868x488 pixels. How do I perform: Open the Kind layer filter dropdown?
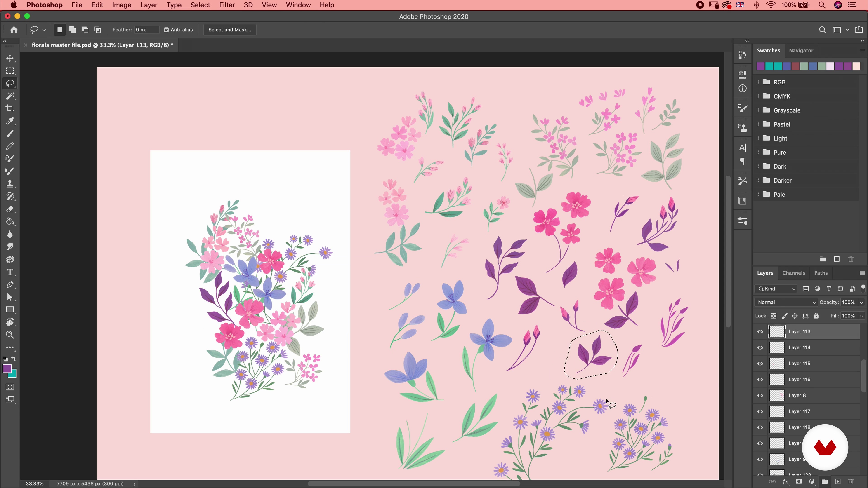click(x=776, y=289)
